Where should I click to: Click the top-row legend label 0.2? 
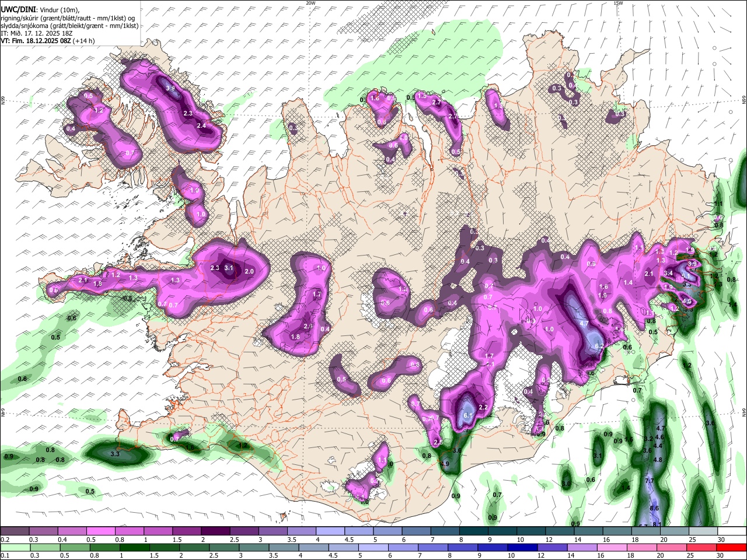(x=5, y=540)
